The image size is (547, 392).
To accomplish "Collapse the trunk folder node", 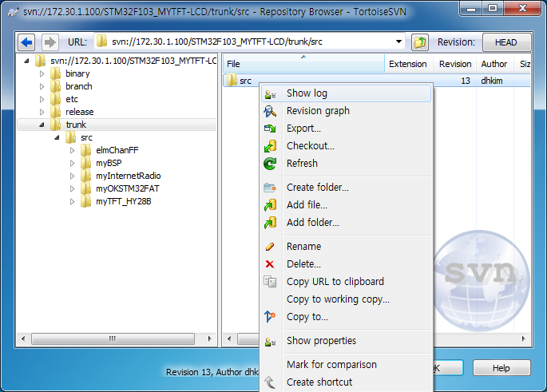I will tap(42, 125).
